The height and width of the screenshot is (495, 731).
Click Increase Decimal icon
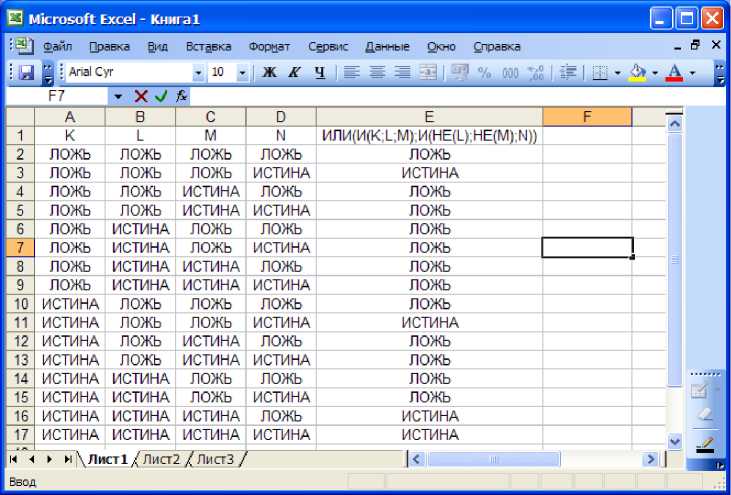pos(536,72)
